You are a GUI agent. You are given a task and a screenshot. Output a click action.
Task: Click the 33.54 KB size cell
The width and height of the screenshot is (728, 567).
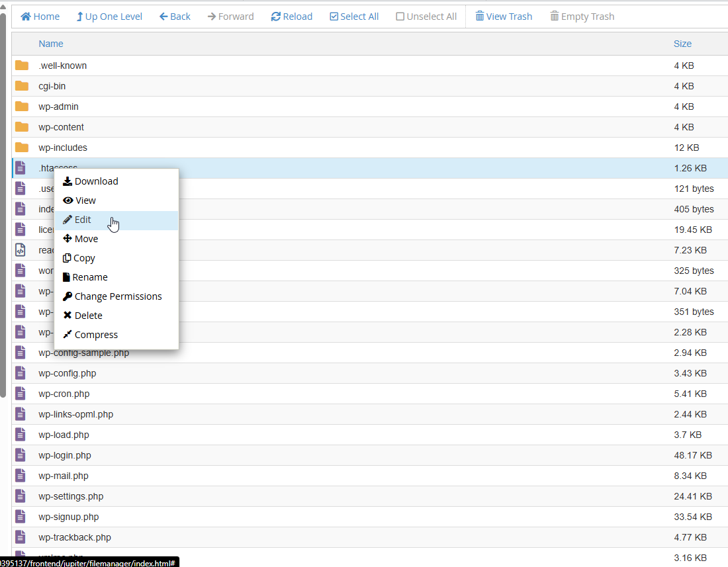pos(693,517)
